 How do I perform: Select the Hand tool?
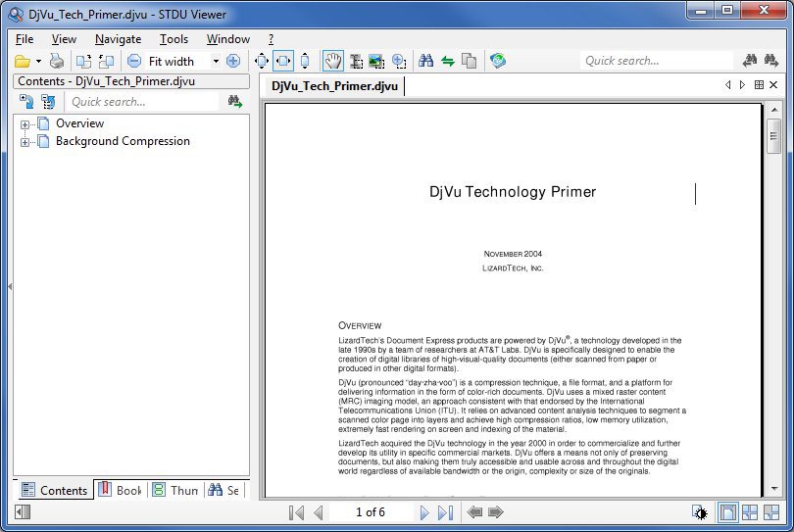(333, 62)
